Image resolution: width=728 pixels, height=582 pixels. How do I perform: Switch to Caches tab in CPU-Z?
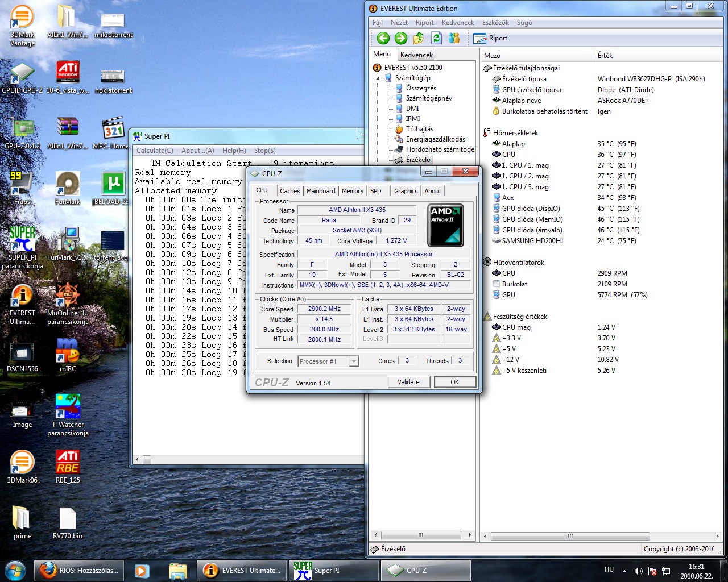tap(289, 191)
